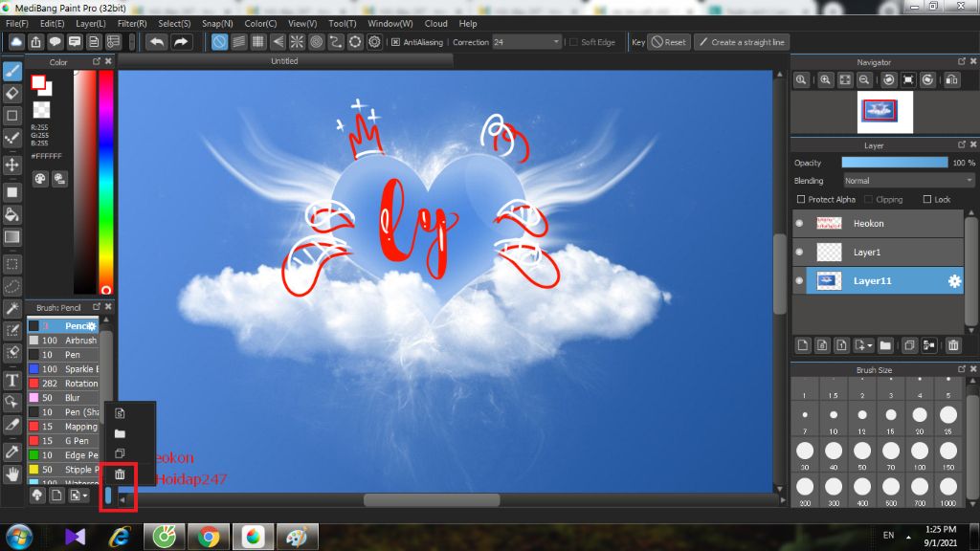Open the Snap menu
The width and height of the screenshot is (980, 551).
click(217, 23)
